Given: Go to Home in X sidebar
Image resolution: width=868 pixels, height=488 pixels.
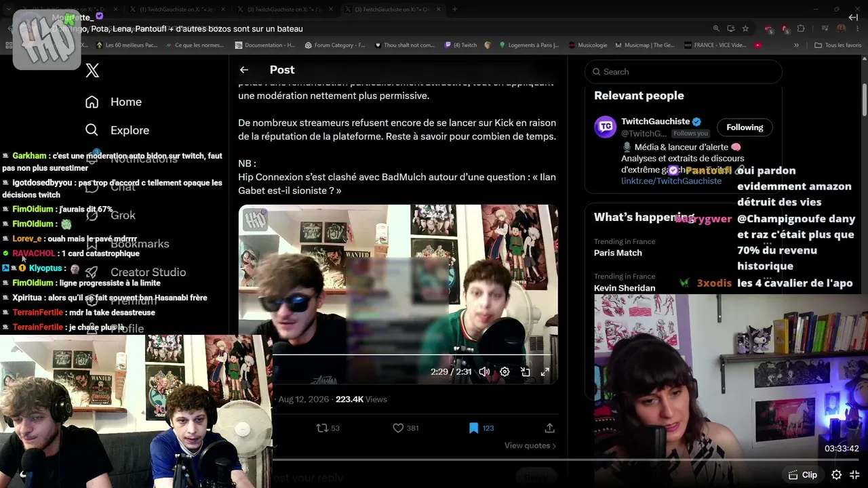Looking at the screenshot, I should point(113,102).
